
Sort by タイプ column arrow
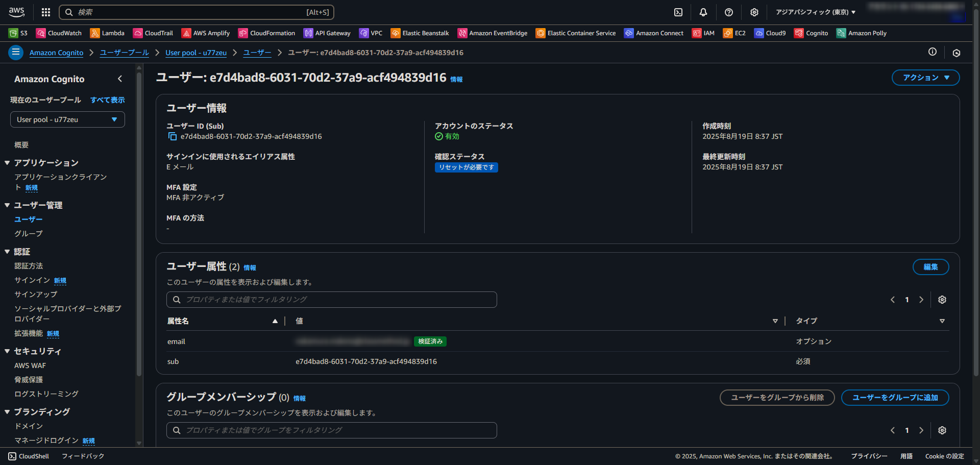click(942, 321)
